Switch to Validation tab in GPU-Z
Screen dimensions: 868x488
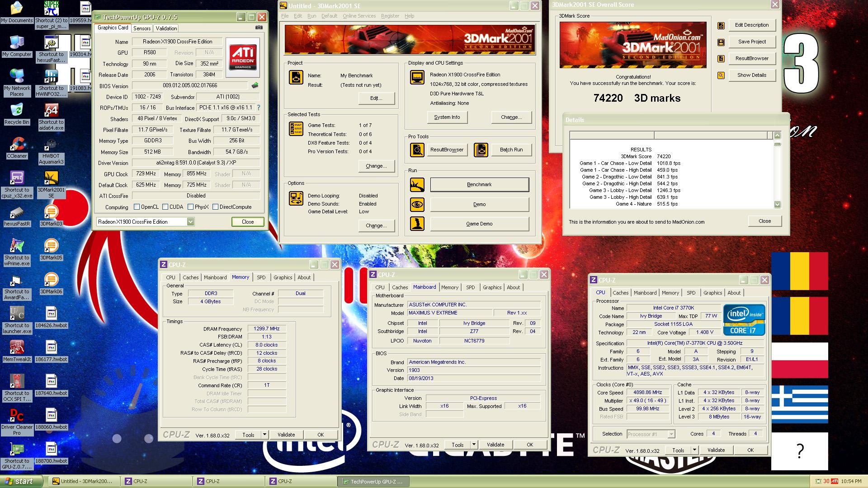pos(166,28)
